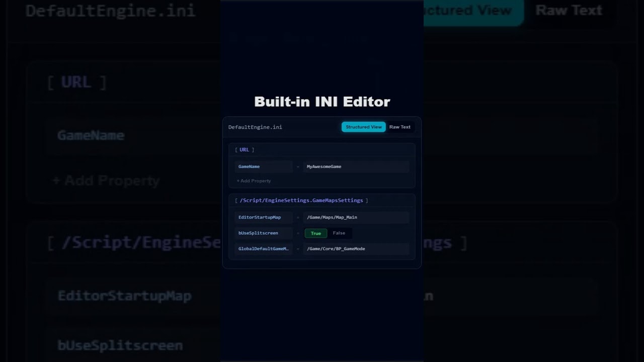The image size is (644, 362).
Task: Click the large blurred [ URL ] header in background
Action: coord(76,82)
